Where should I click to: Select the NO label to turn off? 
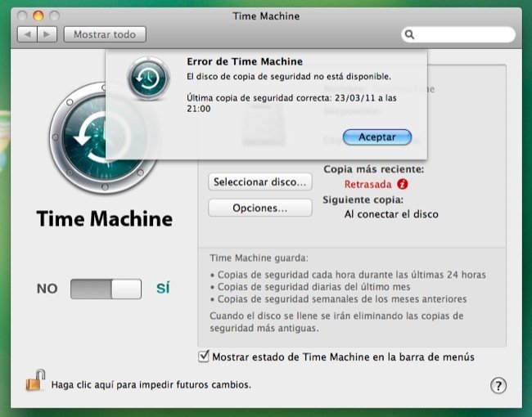[x=47, y=289]
